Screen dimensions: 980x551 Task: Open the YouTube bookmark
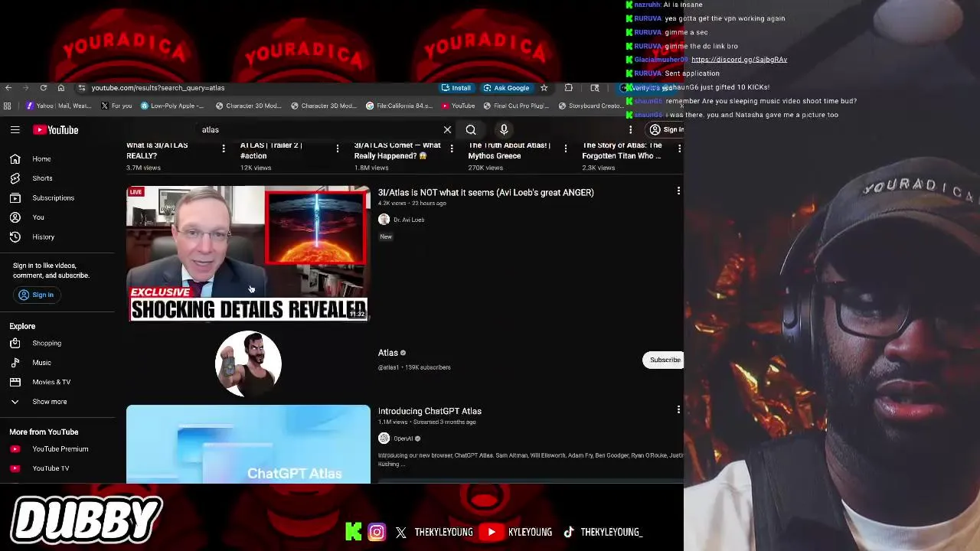pyautogui.click(x=459, y=106)
